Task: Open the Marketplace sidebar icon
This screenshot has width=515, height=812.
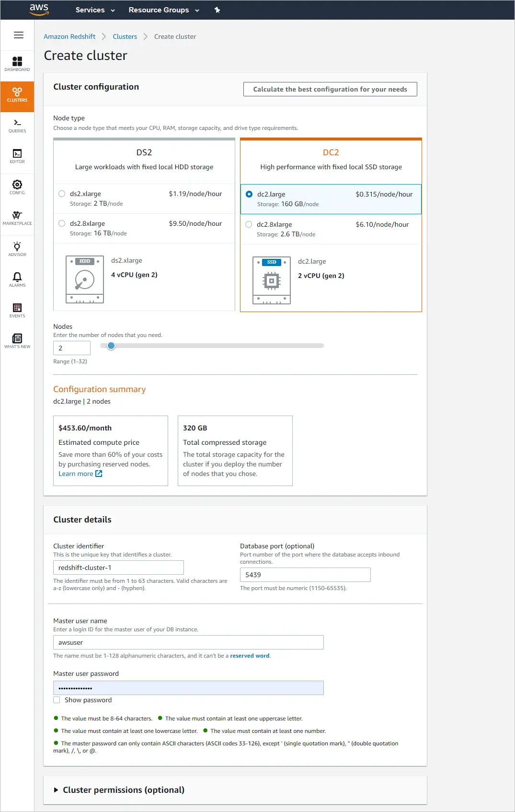Action: pos(17,218)
